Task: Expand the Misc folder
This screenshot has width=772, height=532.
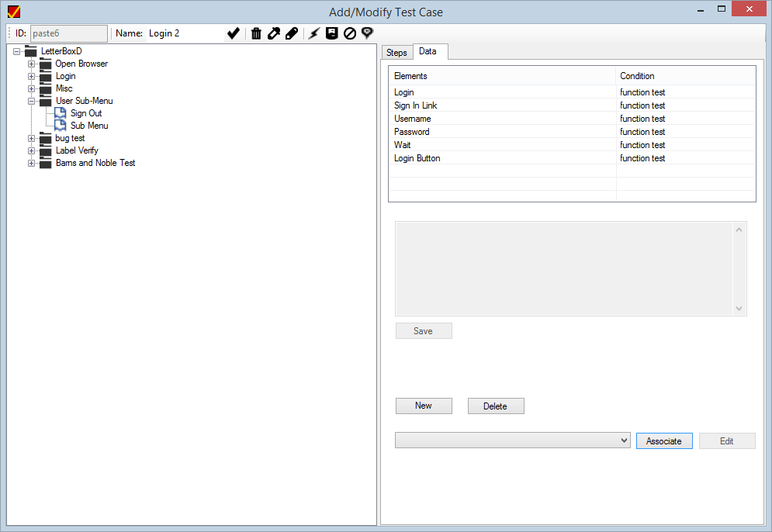Action: point(31,88)
